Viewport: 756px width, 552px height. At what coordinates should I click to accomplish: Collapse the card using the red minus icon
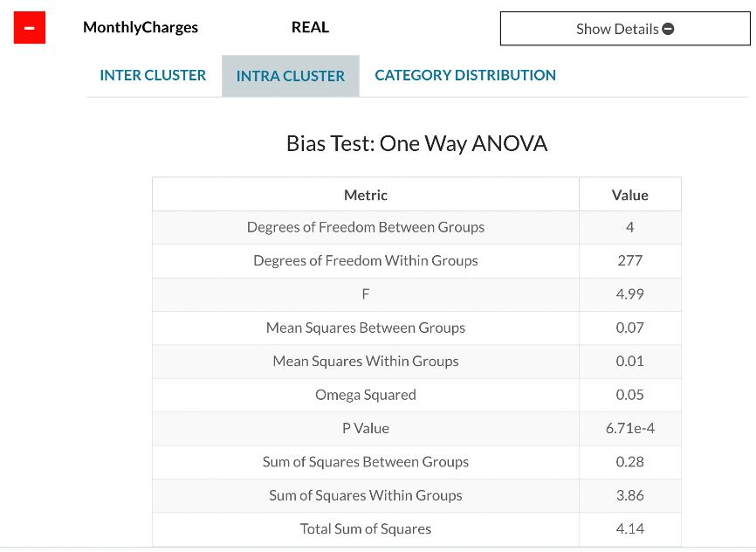pos(29,27)
